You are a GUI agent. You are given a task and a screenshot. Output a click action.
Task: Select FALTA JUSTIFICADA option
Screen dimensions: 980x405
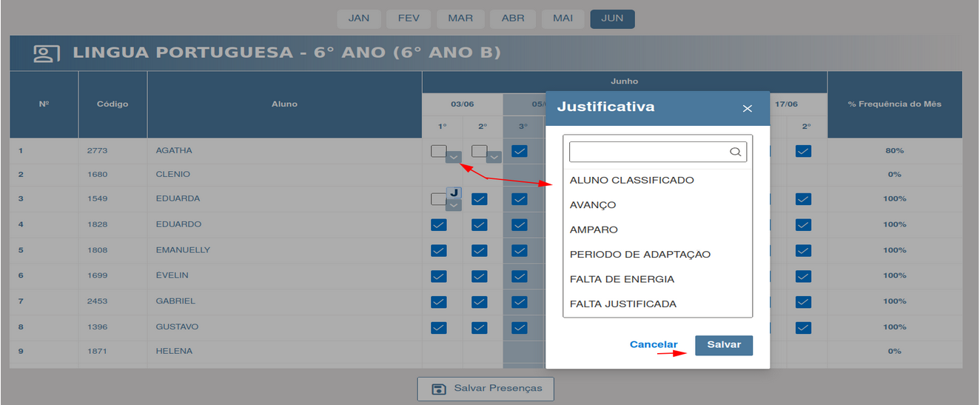click(x=622, y=304)
